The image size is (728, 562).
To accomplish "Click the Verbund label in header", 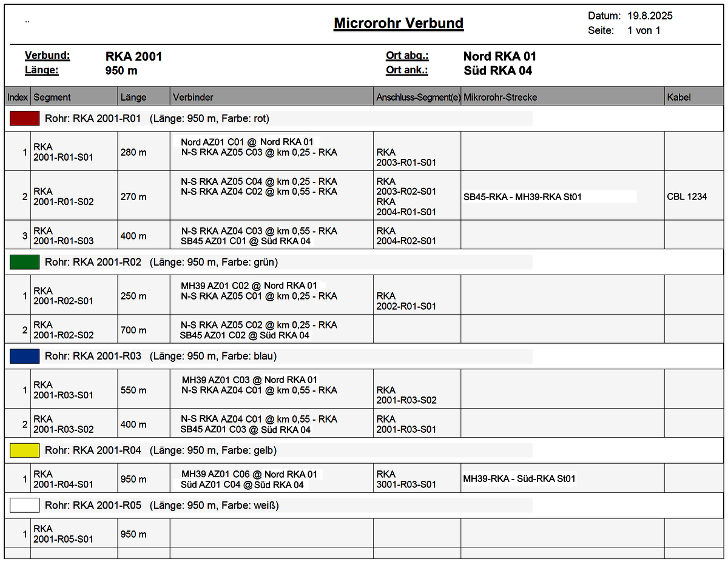I will point(47,56).
